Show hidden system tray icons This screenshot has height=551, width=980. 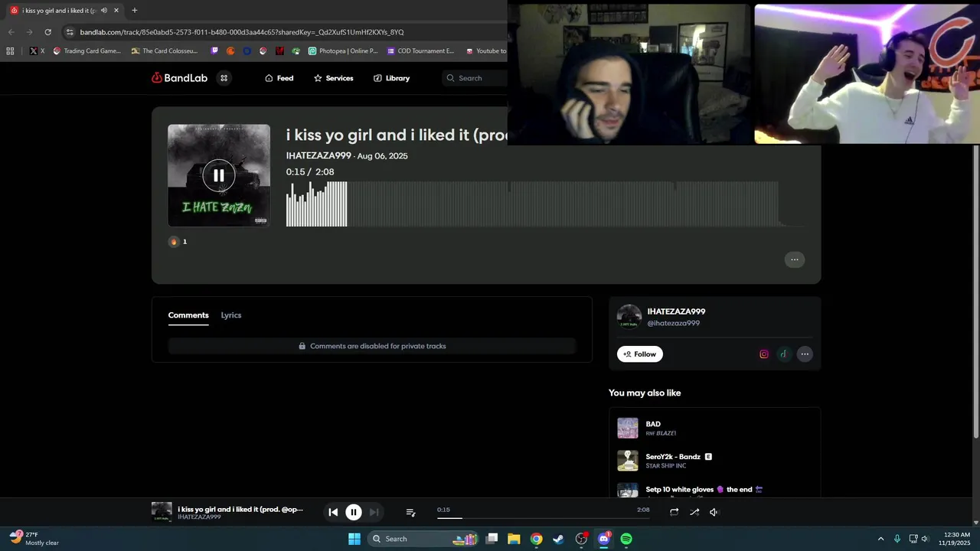(880, 539)
